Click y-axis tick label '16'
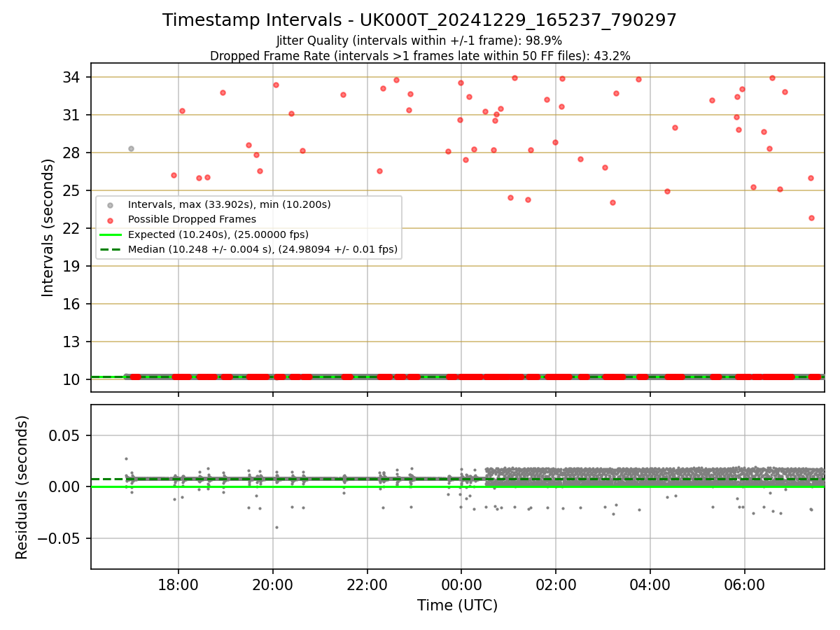Image resolution: width=840 pixels, height=630 pixels. (73, 304)
